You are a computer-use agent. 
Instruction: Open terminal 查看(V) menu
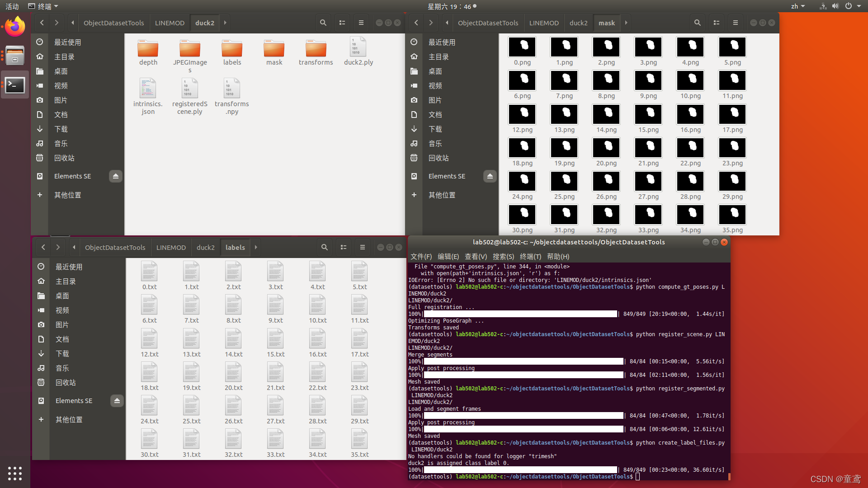click(476, 256)
